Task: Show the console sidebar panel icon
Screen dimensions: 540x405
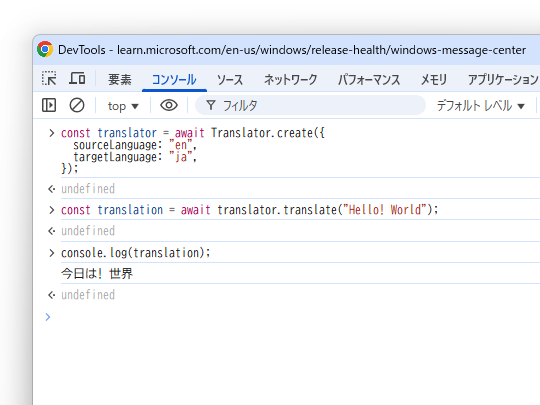Action: 49,105
